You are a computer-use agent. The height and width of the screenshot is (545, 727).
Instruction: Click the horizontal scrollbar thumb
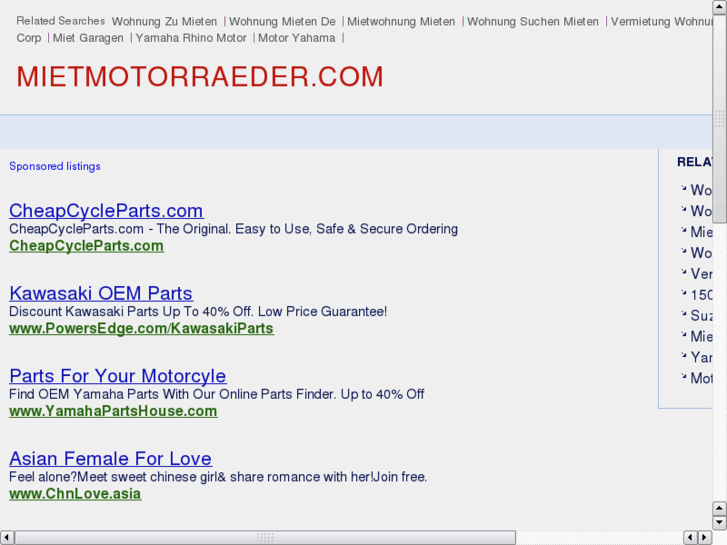(x=265, y=538)
